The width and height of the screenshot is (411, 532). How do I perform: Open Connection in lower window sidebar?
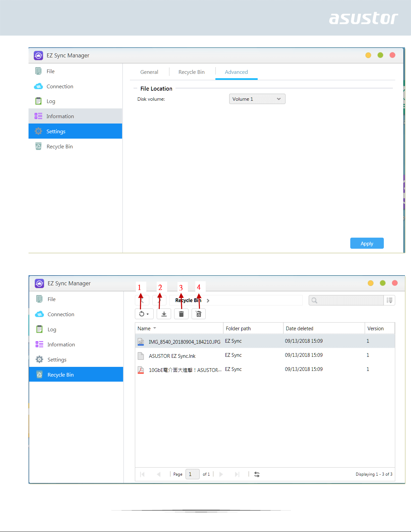(x=76, y=314)
